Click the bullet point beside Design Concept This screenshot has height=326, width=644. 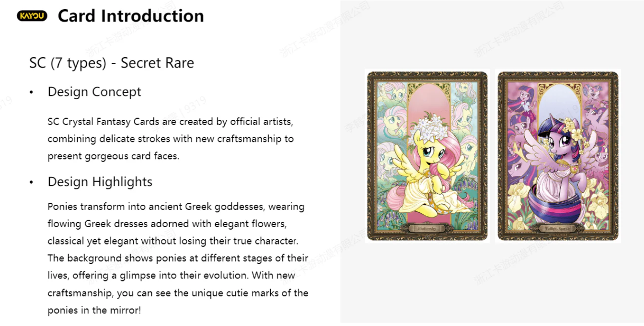click(32, 92)
